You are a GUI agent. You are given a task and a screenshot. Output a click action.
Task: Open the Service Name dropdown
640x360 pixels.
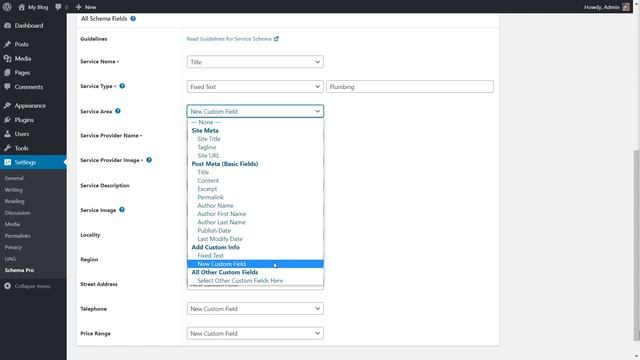click(x=255, y=62)
